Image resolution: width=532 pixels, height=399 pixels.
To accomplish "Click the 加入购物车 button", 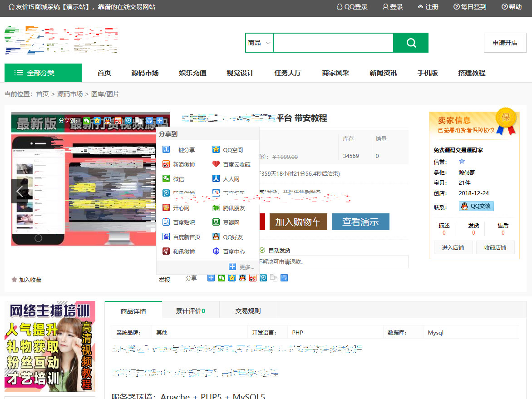I will click(298, 222).
